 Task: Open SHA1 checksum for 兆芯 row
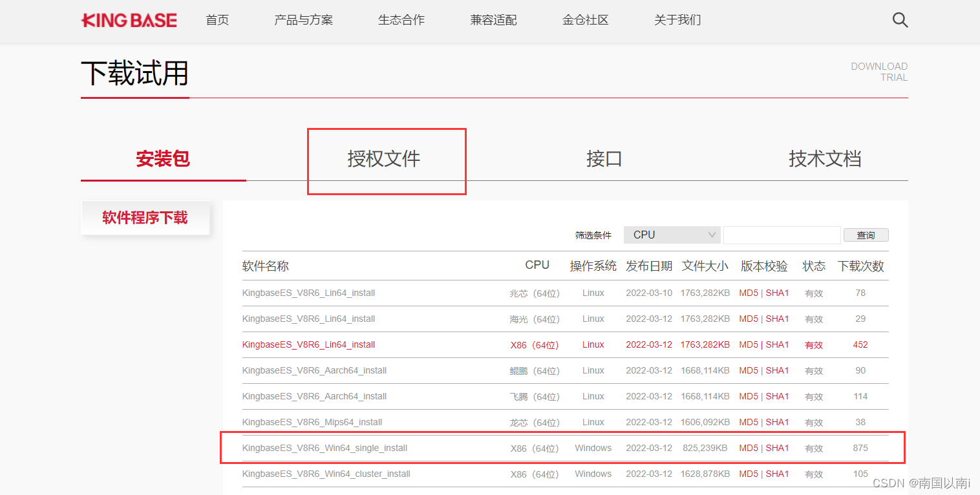click(778, 293)
